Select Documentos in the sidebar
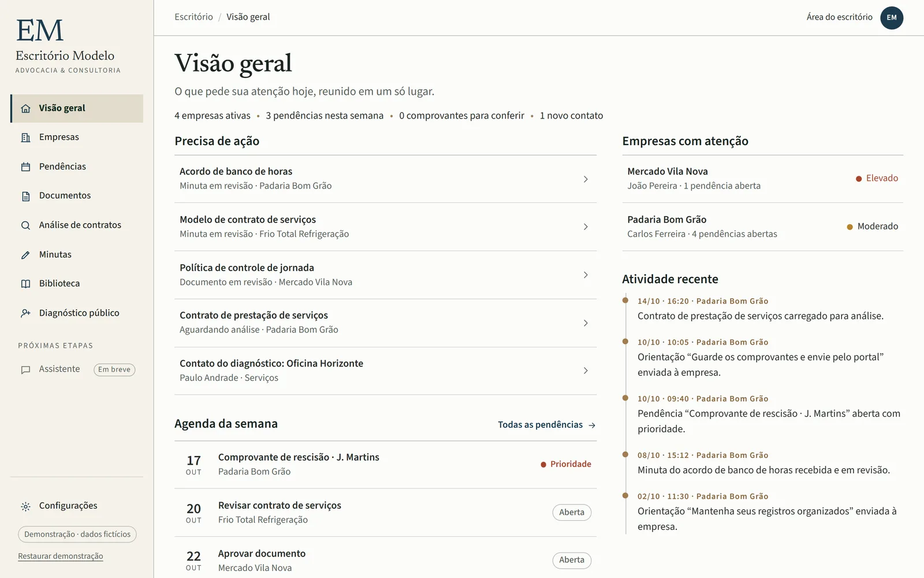Image resolution: width=924 pixels, height=578 pixels. click(77, 196)
